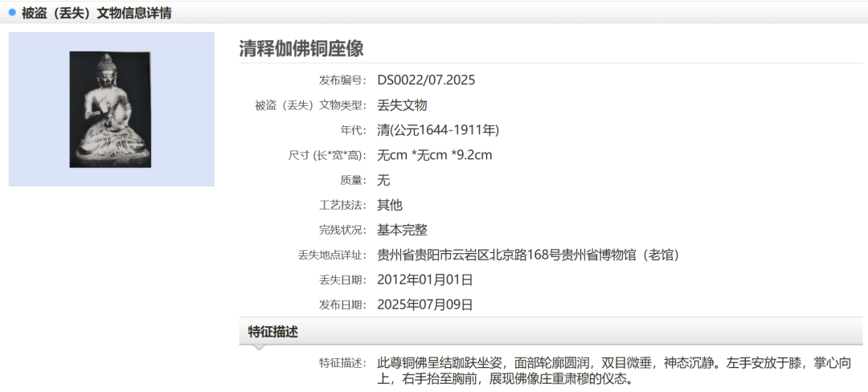Open the Buddha statue photo thumbnail
Image resolution: width=868 pixels, height=392 pixels.
[110, 109]
